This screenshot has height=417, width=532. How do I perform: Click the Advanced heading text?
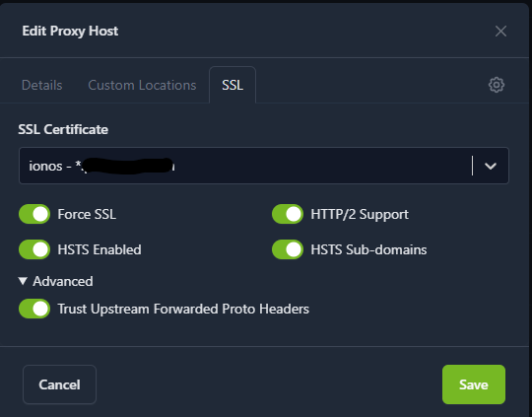(63, 281)
